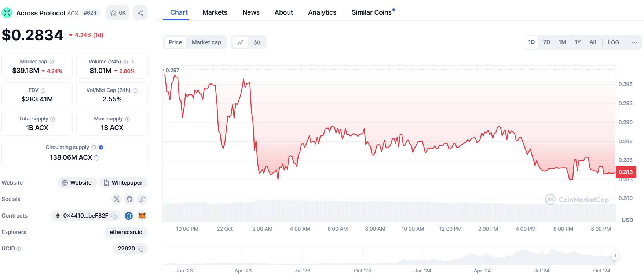Open Volume (24h) info icon
This screenshot has height=275, width=644.
click(x=126, y=62)
